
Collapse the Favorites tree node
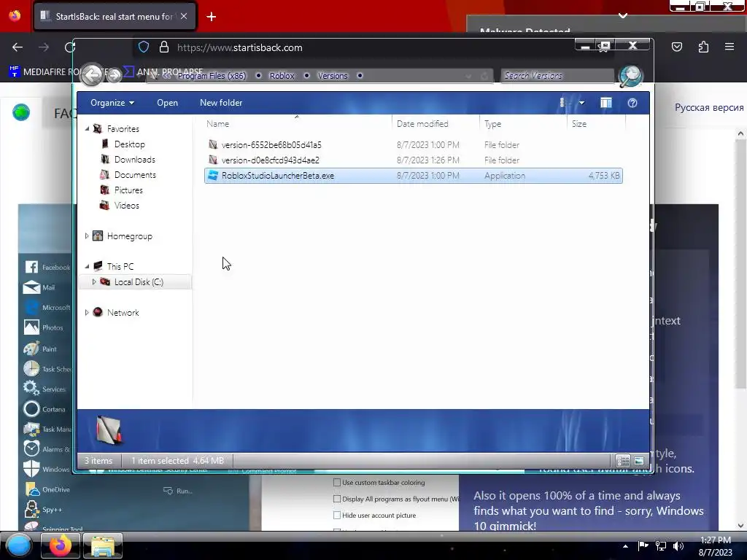coord(88,129)
